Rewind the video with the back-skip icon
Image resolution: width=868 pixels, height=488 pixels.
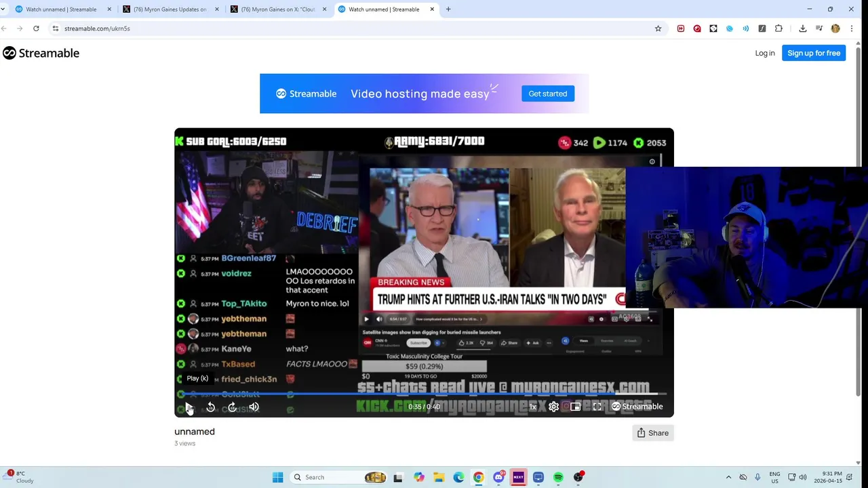coord(210,407)
